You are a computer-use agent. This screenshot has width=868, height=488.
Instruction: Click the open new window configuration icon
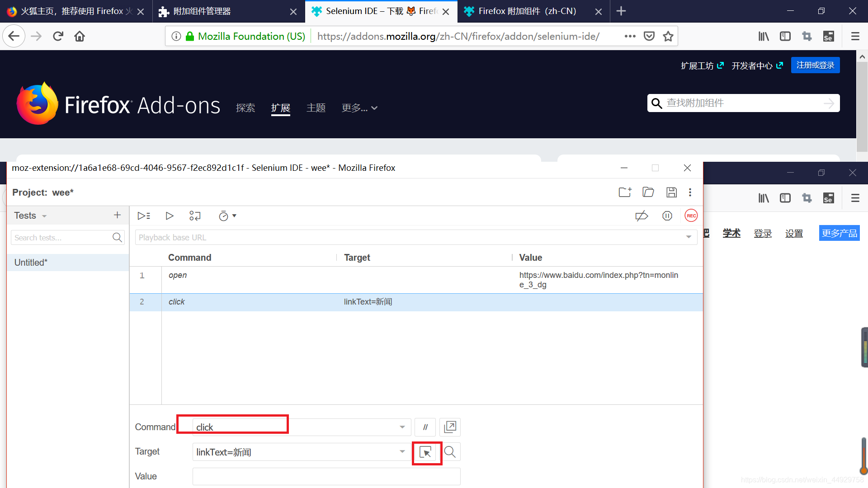(450, 427)
